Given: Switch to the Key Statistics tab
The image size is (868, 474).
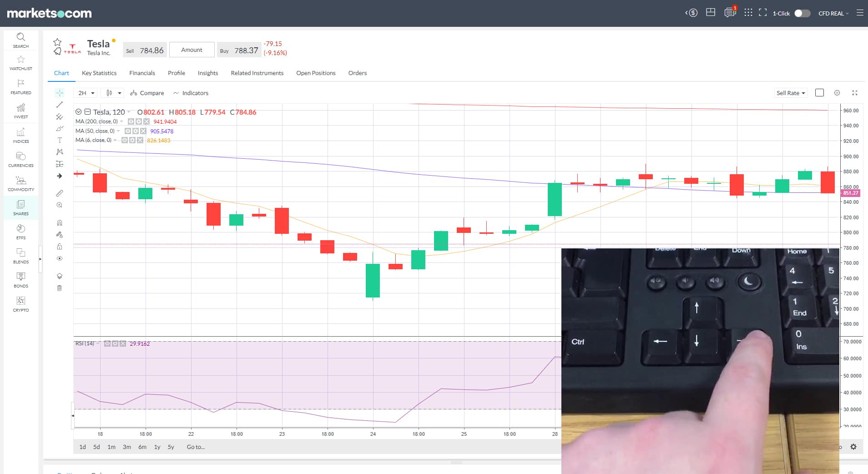Looking at the screenshot, I should (x=99, y=73).
